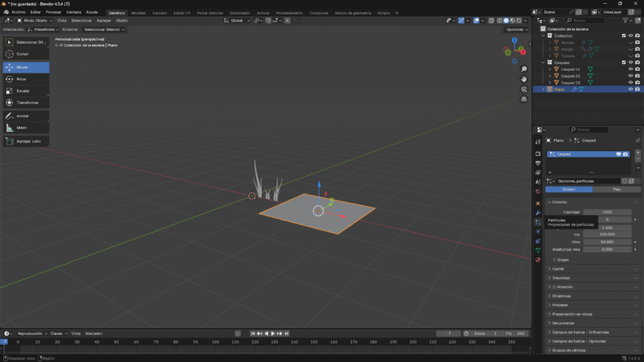Open the Agregar menu
Image resolution: width=644 pixels, height=362 pixels.
[x=104, y=21]
